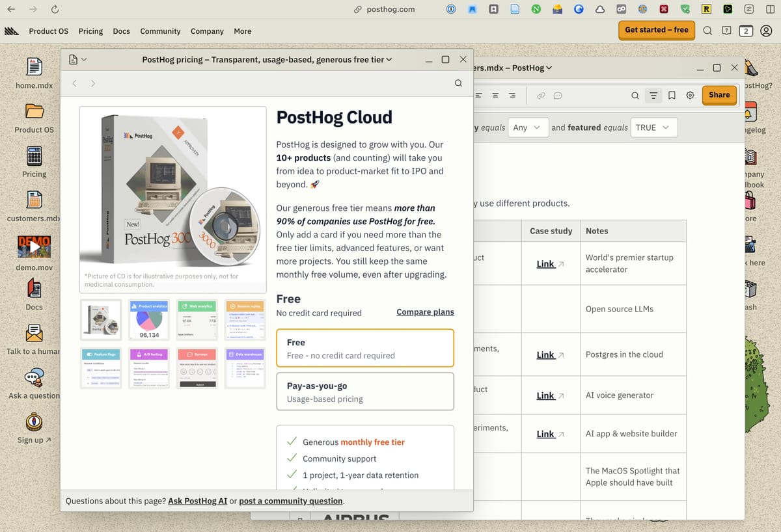Open the Community menu in navbar
The width and height of the screenshot is (781, 532).
pos(160,31)
